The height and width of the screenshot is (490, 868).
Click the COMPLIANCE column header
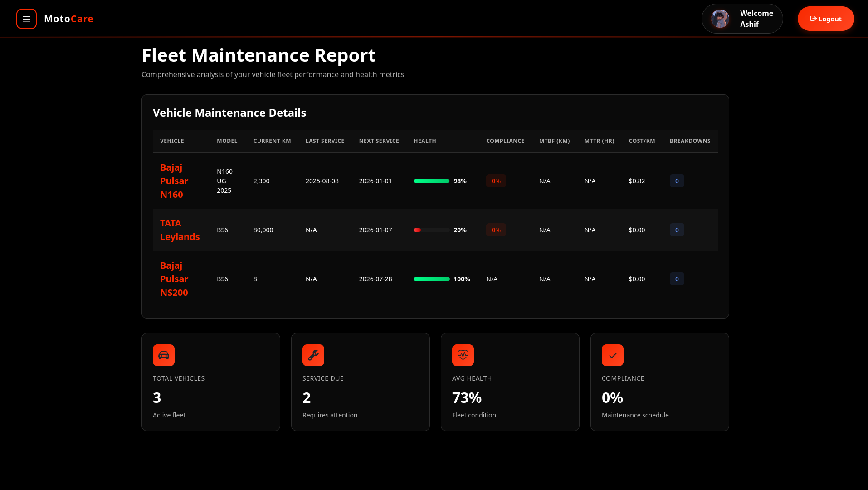coord(505,141)
